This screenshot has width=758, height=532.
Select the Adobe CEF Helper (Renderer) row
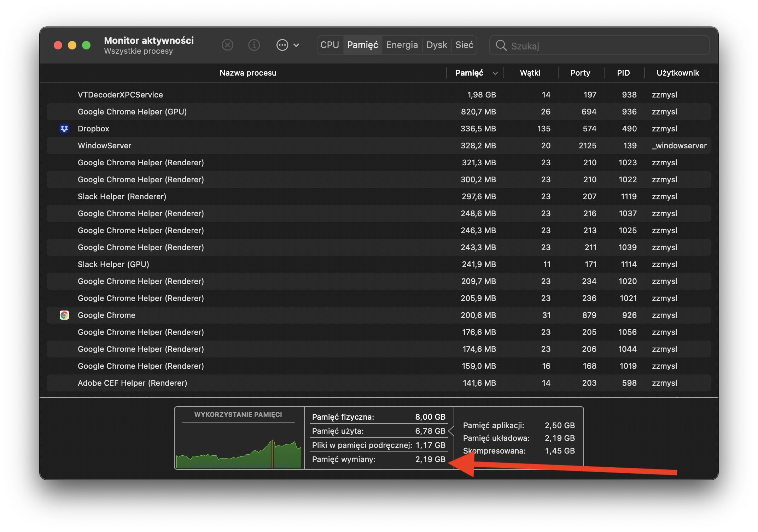pyautogui.click(x=379, y=383)
